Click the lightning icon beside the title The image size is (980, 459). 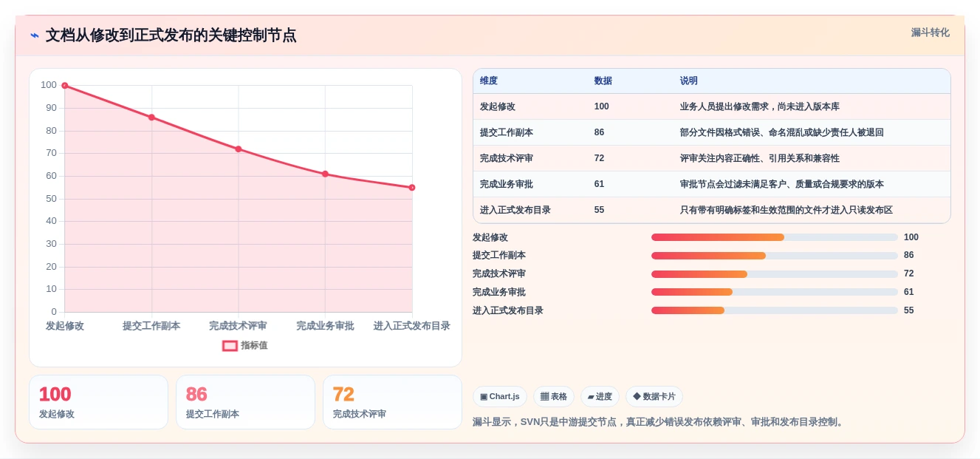click(x=35, y=35)
